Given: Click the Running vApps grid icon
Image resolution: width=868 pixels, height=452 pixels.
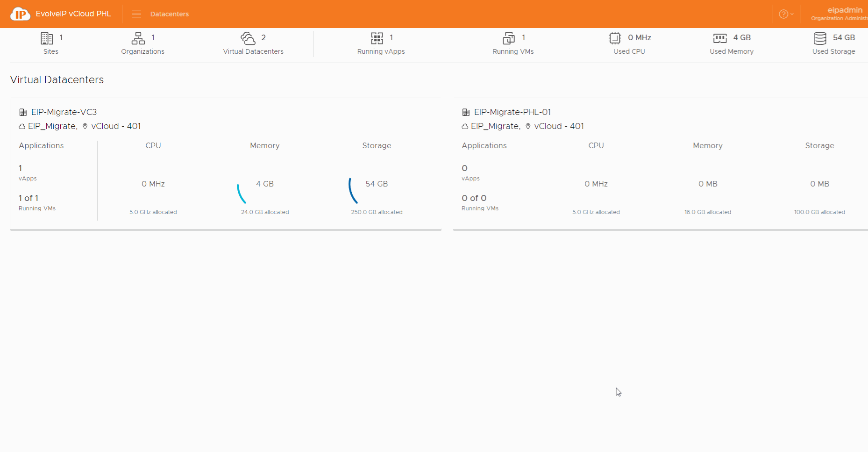Looking at the screenshot, I should click(377, 38).
